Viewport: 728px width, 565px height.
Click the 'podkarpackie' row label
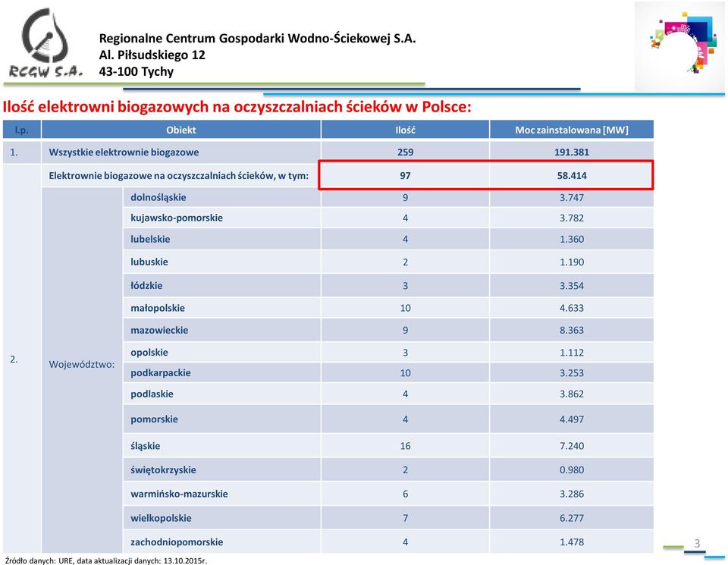pyautogui.click(x=161, y=373)
